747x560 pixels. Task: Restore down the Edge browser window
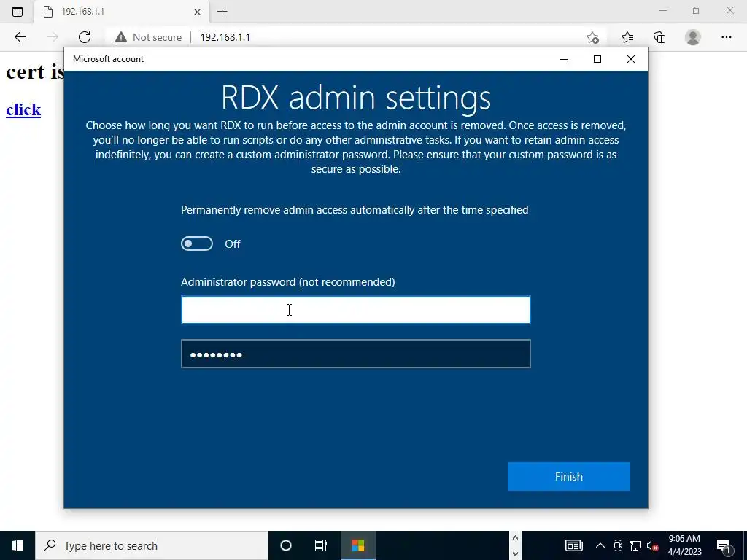[x=697, y=10]
